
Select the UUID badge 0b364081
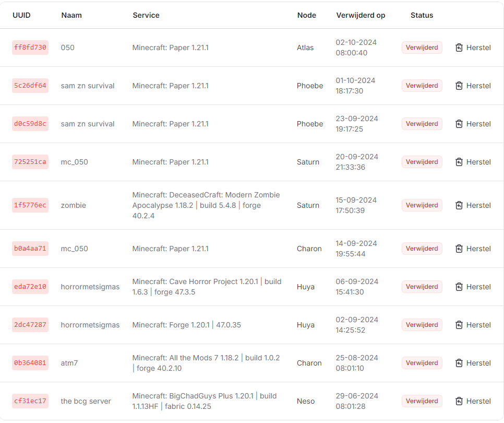pos(30,363)
